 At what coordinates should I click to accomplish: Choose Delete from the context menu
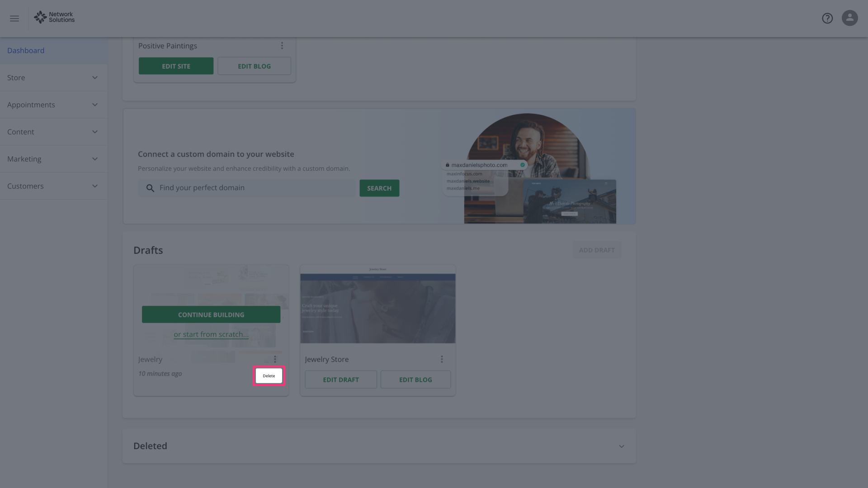click(269, 376)
